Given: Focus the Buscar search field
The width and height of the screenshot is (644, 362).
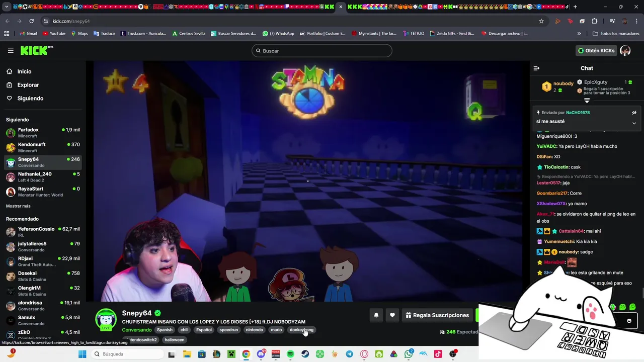Looking at the screenshot, I should (322, 51).
